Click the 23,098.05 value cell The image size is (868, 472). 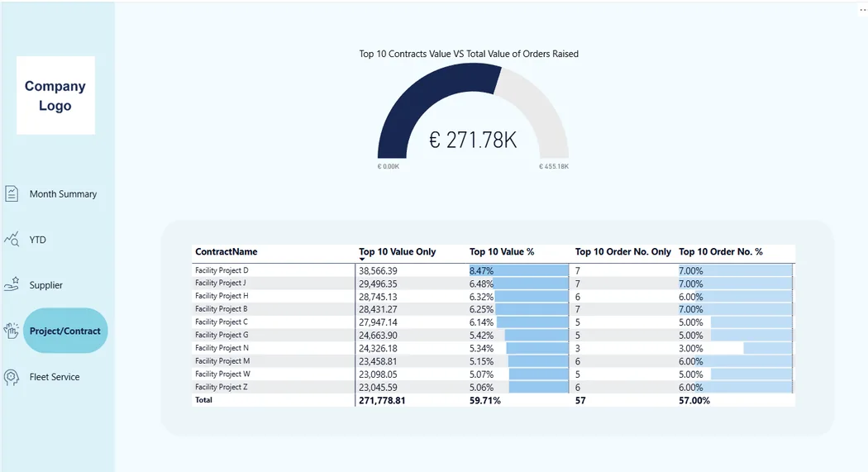coord(378,374)
